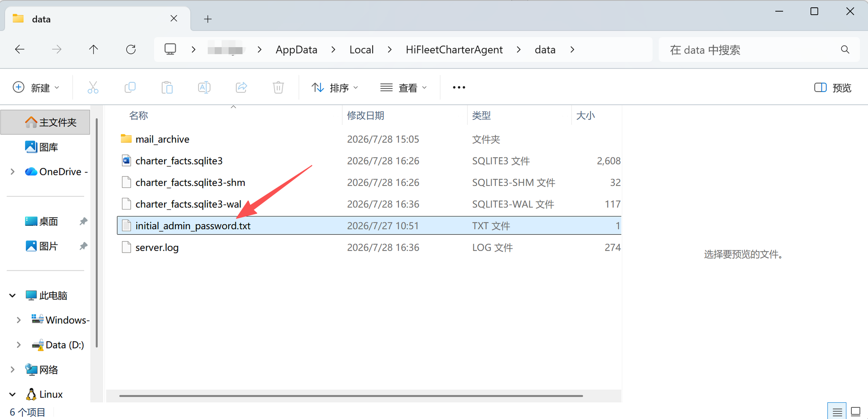This screenshot has width=868, height=419.
Task: Click the AppData breadcrumb
Action: click(x=297, y=50)
